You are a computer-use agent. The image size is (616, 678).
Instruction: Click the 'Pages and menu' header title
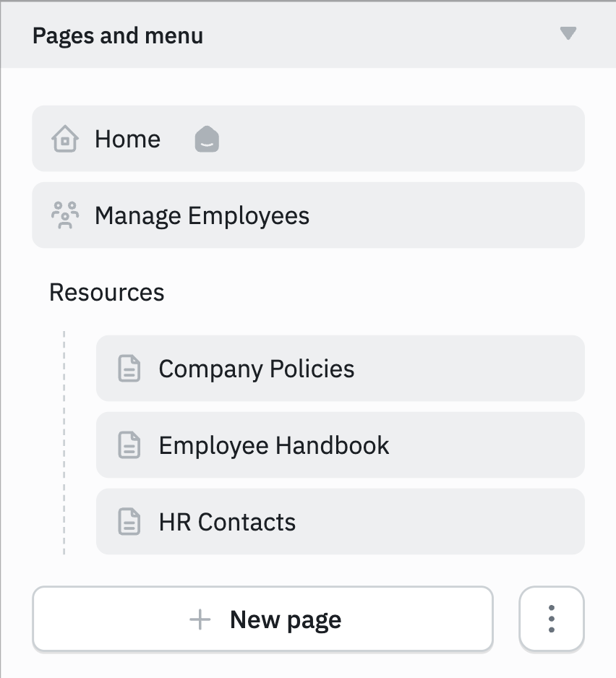118,35
